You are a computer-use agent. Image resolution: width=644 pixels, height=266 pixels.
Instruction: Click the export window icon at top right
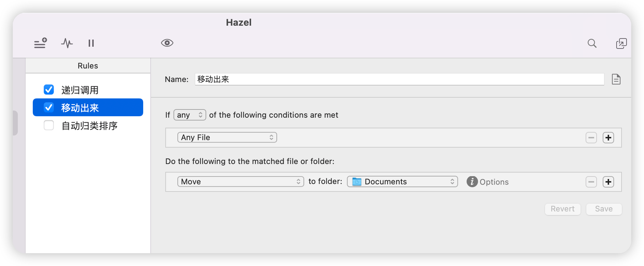(x=621, y=43)
